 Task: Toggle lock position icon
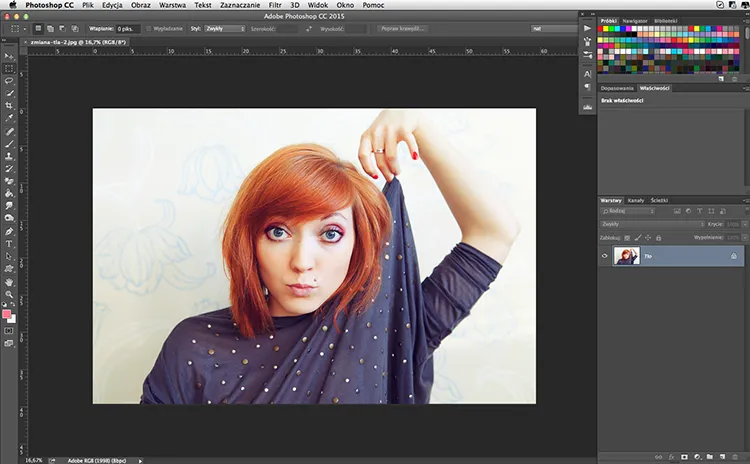pyautogui.click(x=648, y=238)
